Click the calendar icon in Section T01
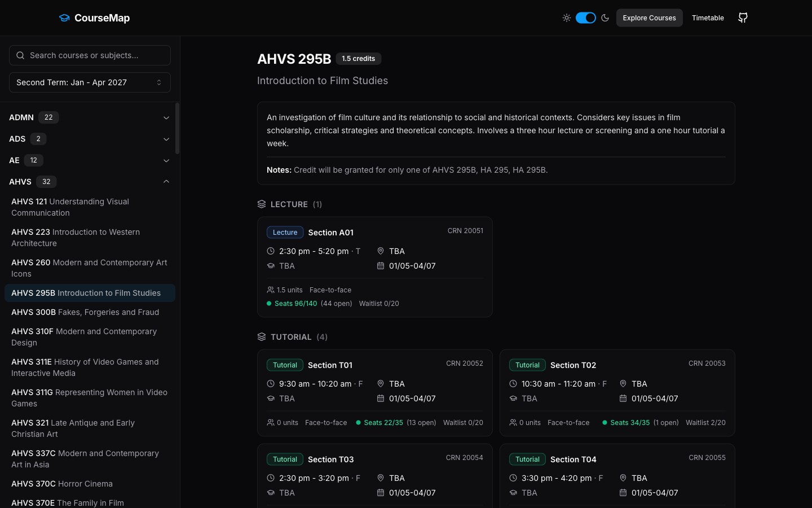812x508 pixels. (381, 398)
